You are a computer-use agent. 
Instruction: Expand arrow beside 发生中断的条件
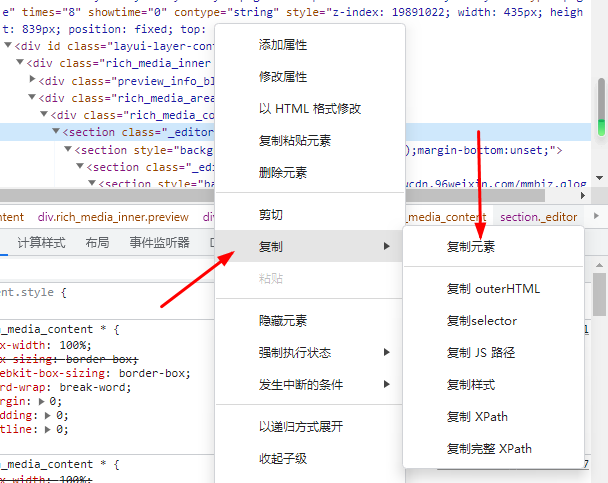click(x=386, y=384)
